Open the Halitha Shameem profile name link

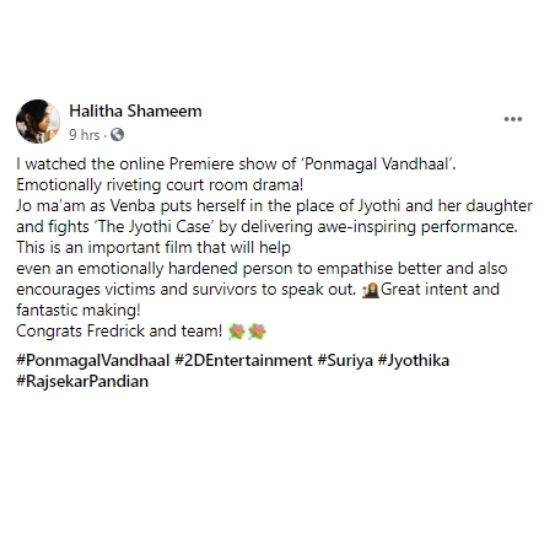[135, 111]
